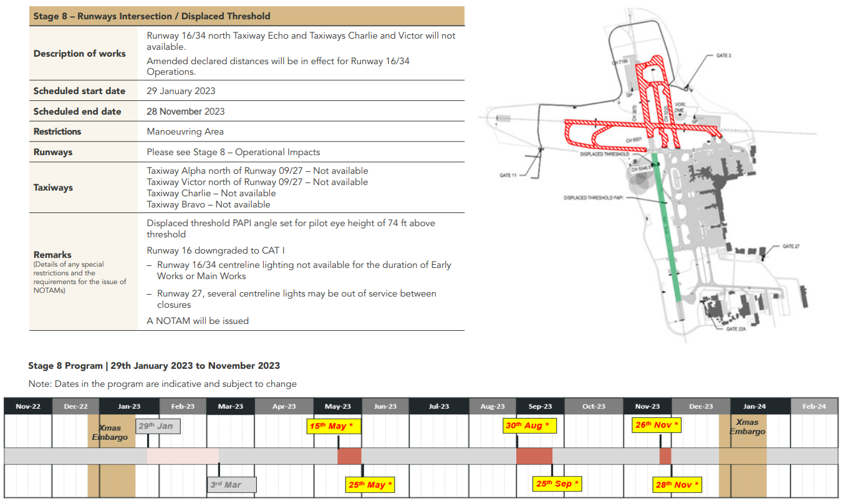The width and height of the screenshot is (843, 504).
Task: Click the GATE 27 label on the airport map
Action: [791, 246]
